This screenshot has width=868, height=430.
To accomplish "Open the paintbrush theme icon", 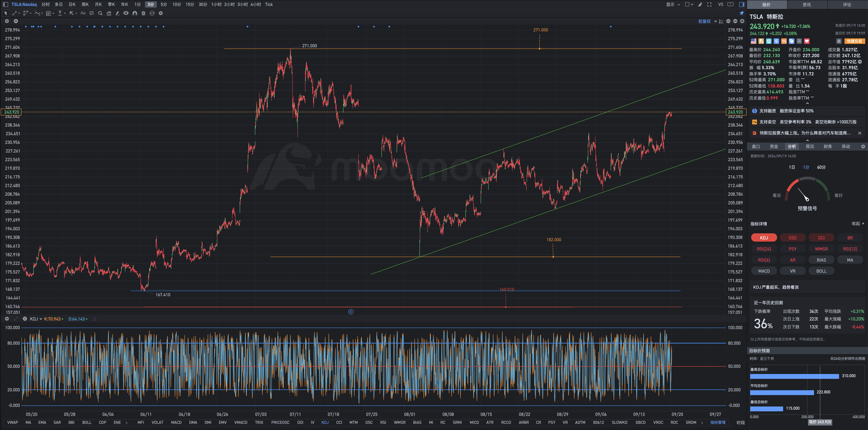I will (x=700, y=4).
